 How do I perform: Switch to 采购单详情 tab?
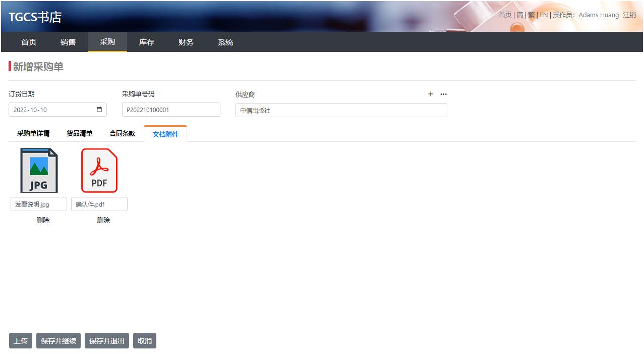pos(33,134)
